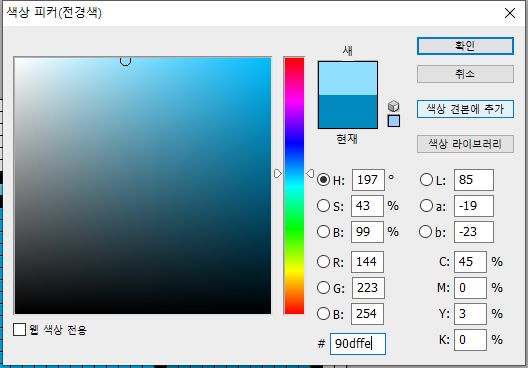Click the hue field showing 197

368,180
